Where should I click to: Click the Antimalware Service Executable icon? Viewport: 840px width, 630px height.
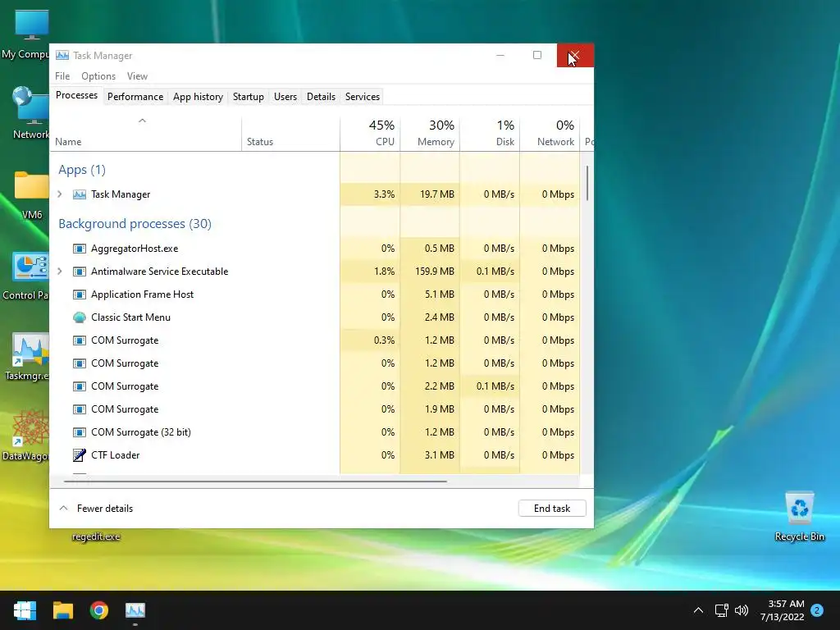(80, 272)
